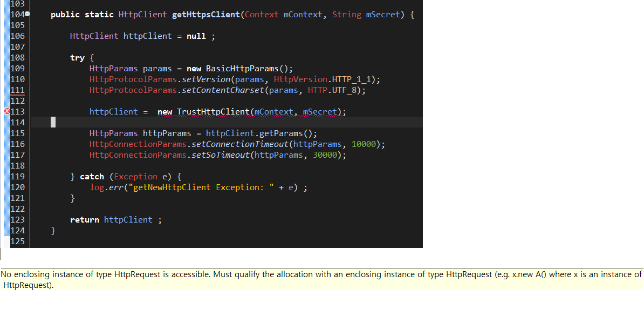Click setVersion on line 110
The height and width of the screenshot is (309, 644).
coord(206,79)
